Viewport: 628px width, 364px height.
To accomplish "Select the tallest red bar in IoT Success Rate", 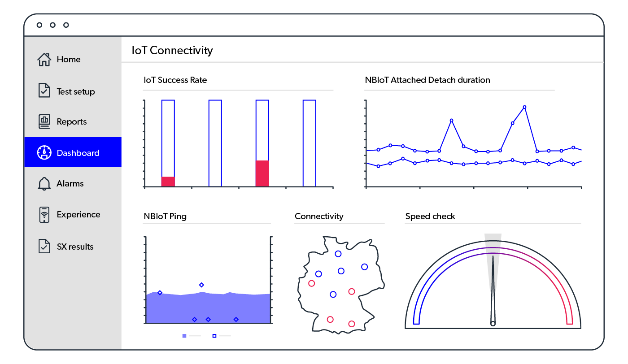I will coord(262,173).
